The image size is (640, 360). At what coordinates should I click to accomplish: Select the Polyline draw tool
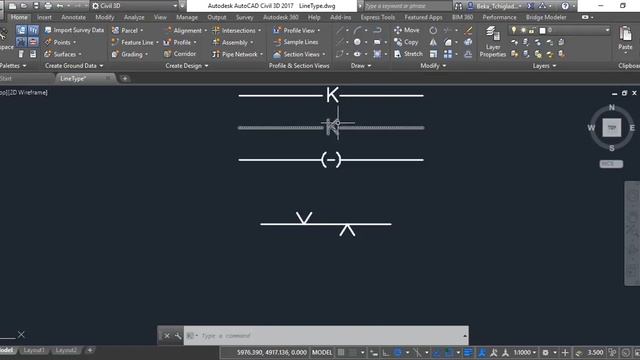point(377,30)
